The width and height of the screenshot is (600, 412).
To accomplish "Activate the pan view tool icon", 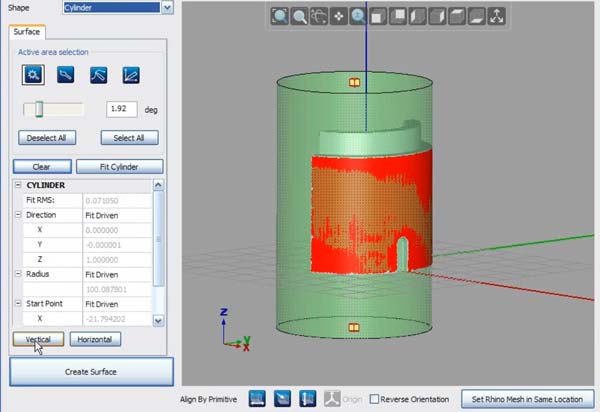I will pos(340,16).
